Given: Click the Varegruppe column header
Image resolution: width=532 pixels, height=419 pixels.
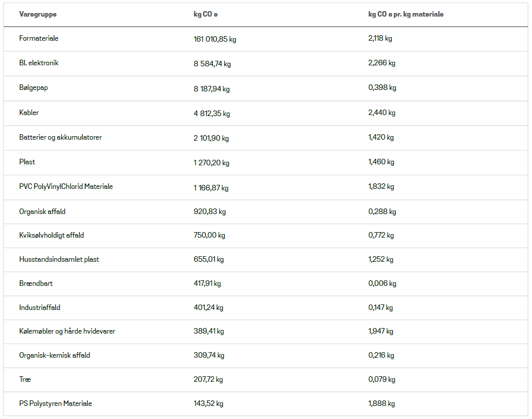Looking at the screenshot, I should (38, 15).
